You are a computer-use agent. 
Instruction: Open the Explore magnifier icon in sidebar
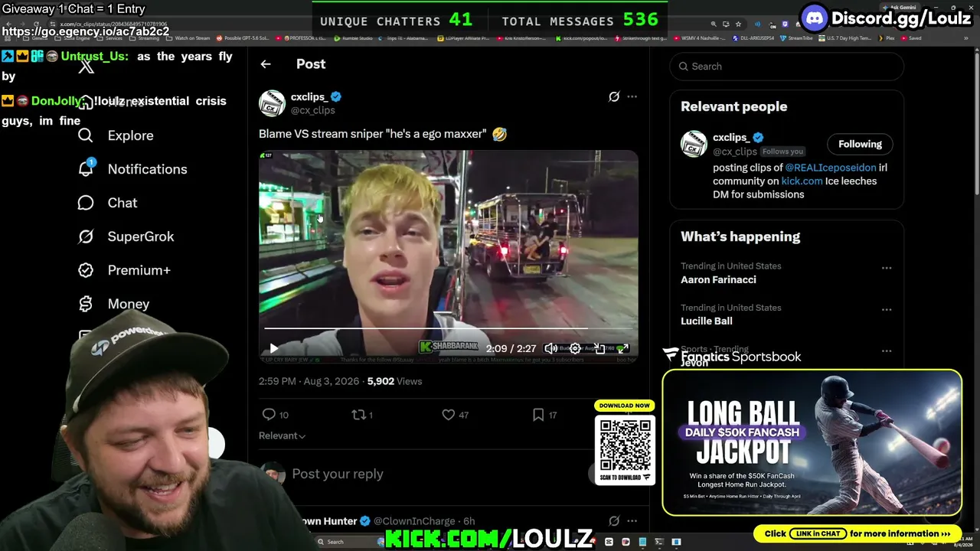click(86, 135)
